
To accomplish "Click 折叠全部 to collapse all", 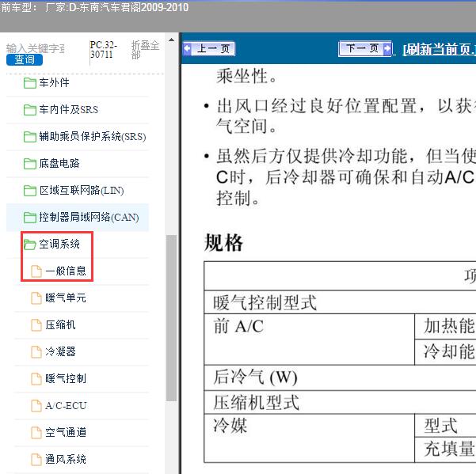I will [145, 50].
